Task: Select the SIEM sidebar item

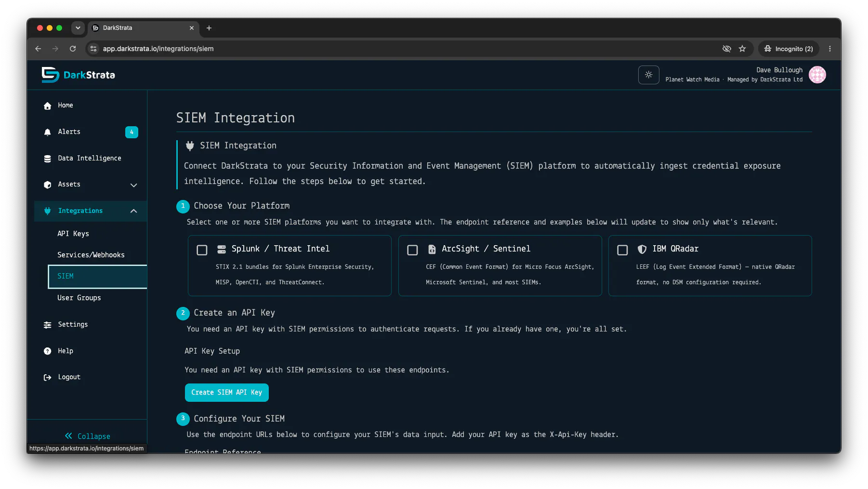Action: point(97,277)
